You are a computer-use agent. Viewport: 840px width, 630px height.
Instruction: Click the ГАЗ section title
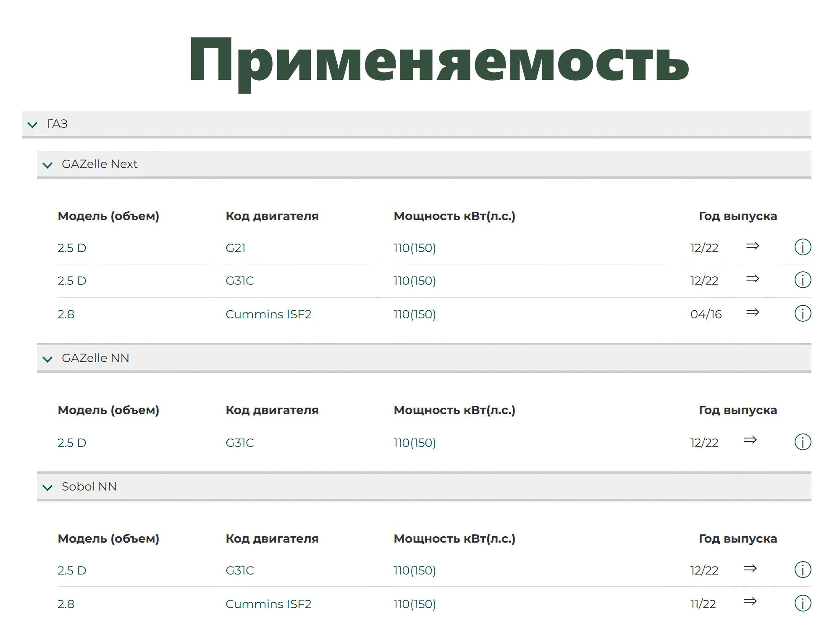point(57,123)
